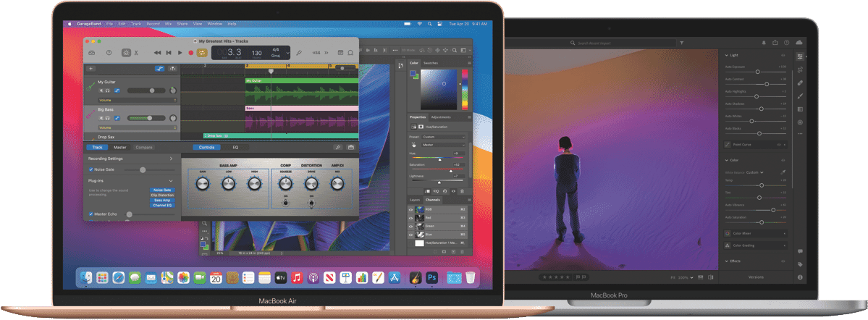
Task: Select the Master tab button
Action: point(119,147)
